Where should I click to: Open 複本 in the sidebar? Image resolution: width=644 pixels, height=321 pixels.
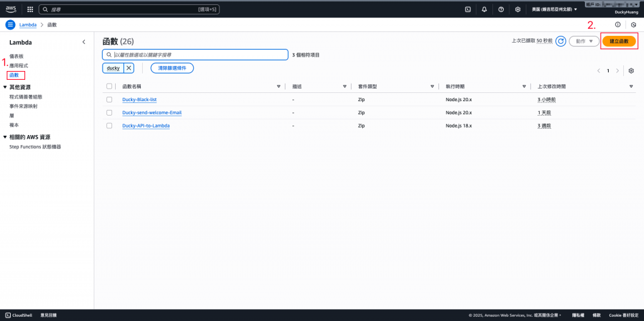pyautogui.click(x=14, y=125)
